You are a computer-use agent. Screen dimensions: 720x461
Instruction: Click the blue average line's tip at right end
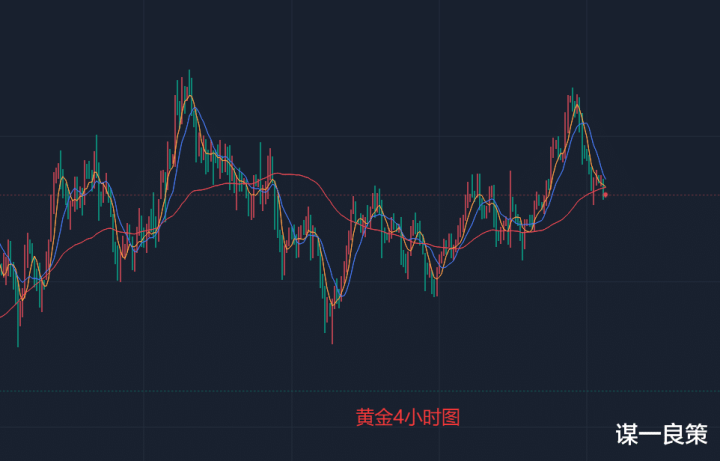click(604, 179)
